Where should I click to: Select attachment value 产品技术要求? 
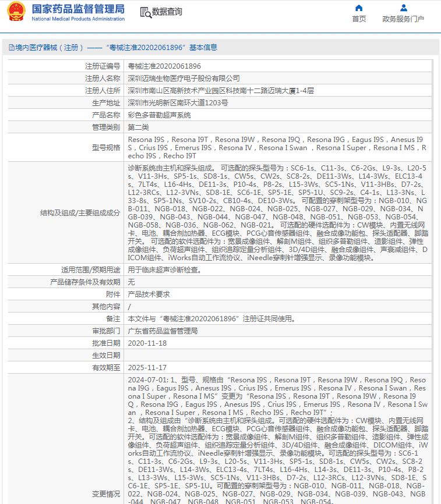click(x=149, y=294)
